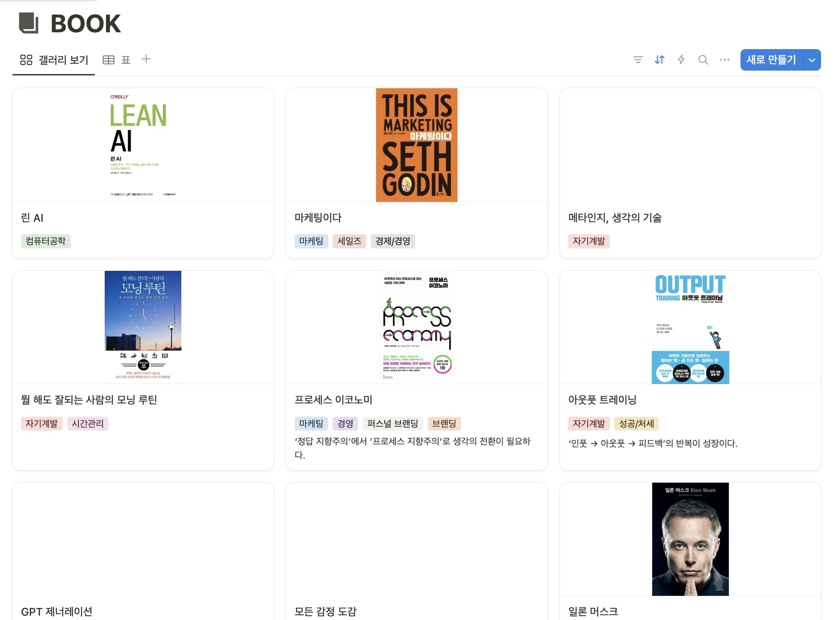The height and width of the screenshot is (620, 840).
Task: Click 자기계발 tag on 아웃풋 트레이닝 card
Action: click(x=589, y=424)
